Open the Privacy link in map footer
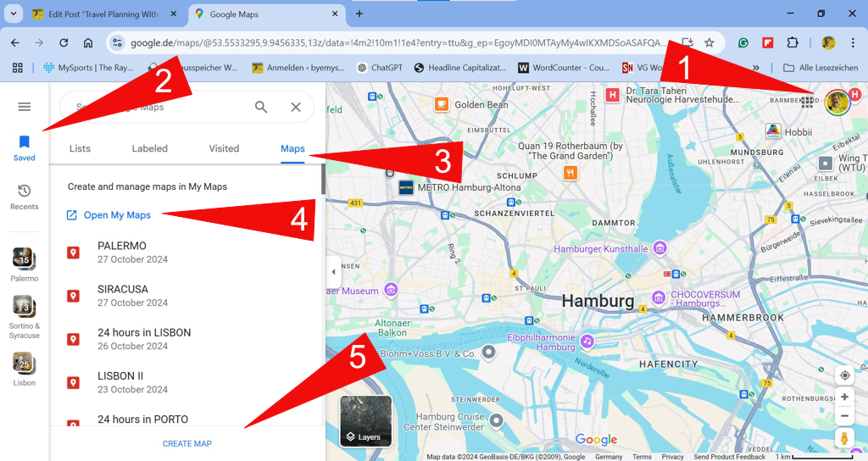 coord(672,457)
